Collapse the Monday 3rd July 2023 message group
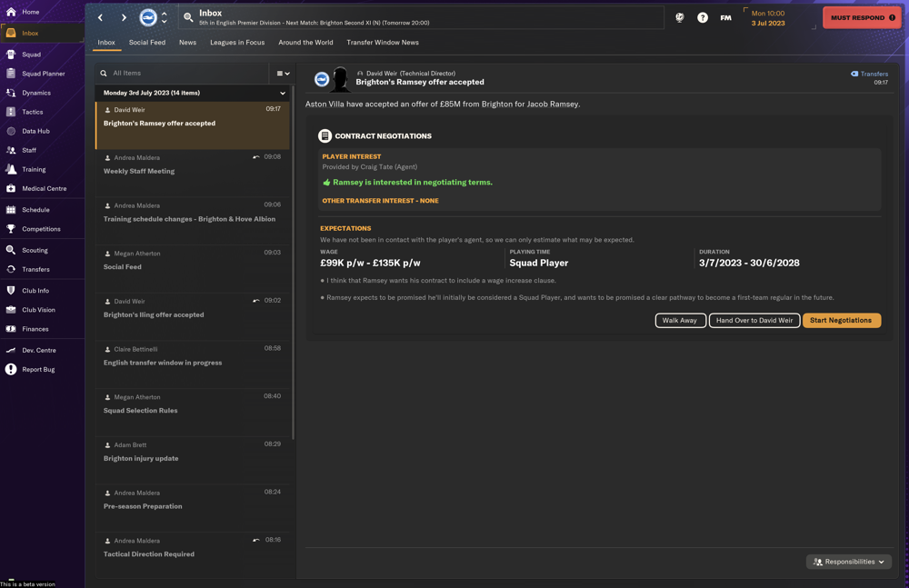Screen dimensions: 909x588 coord(283,93)
